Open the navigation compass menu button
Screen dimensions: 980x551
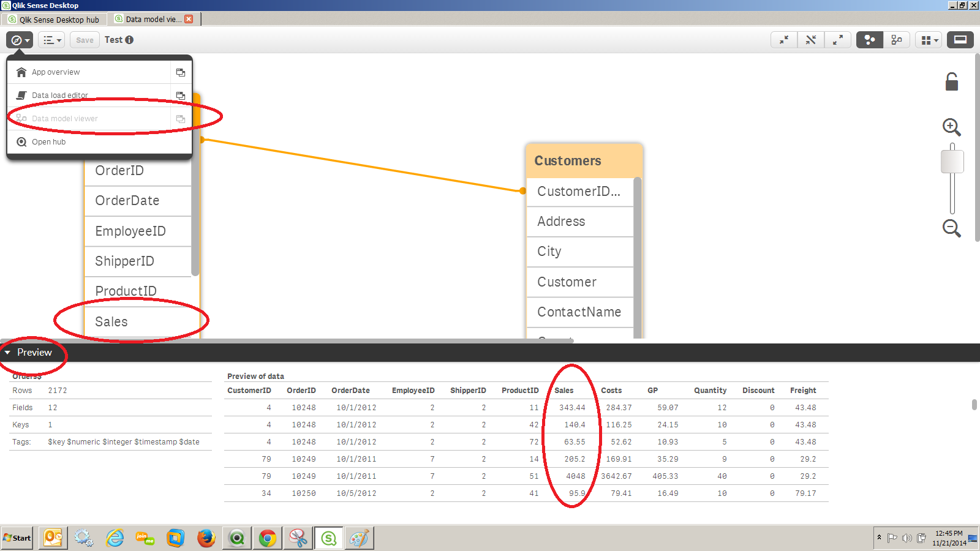pyautogui.click(x=20, y=40)
